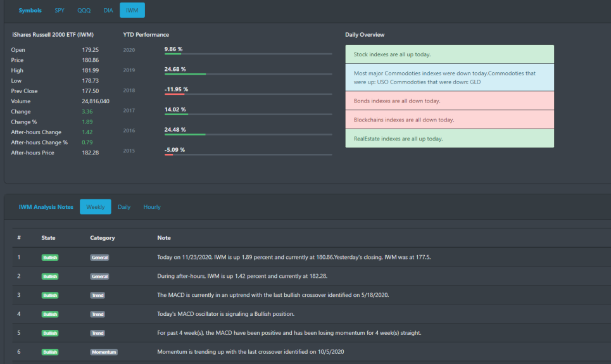Select the active IWM symbol tab
Viewport: 611px width, 364px height.
coord(132,10)
